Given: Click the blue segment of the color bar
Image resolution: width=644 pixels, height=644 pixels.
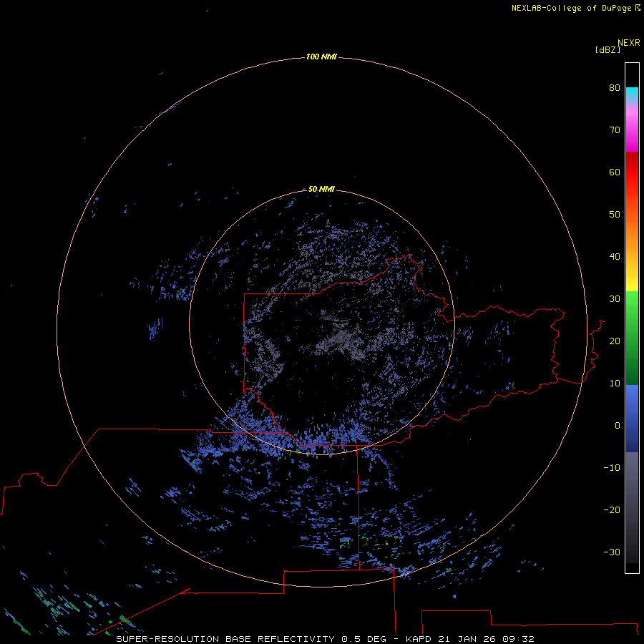Looking at the screenshot, I should (632, 418).
